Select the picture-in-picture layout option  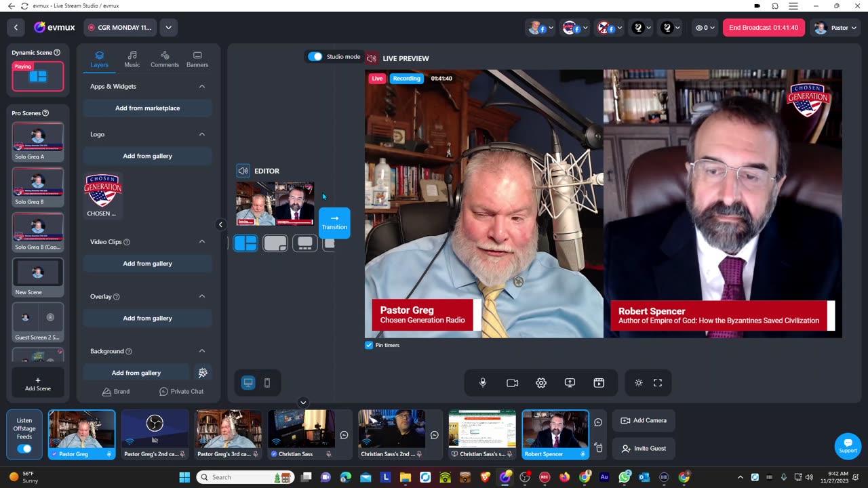275,243
